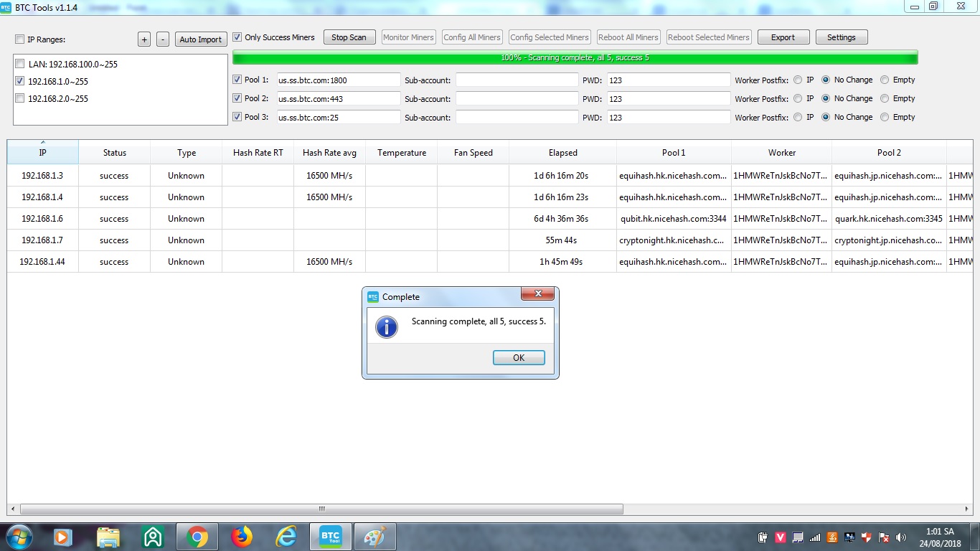Select Empty worker postfix for Pool 1

pos(884,80)
